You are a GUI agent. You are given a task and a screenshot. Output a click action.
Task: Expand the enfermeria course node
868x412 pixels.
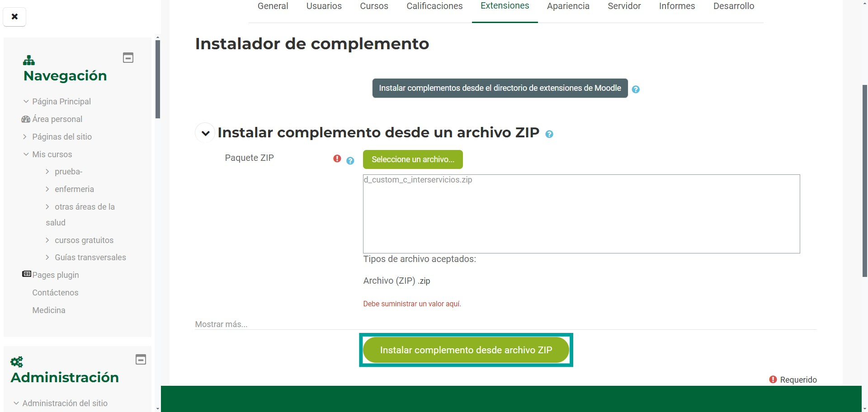47,189
